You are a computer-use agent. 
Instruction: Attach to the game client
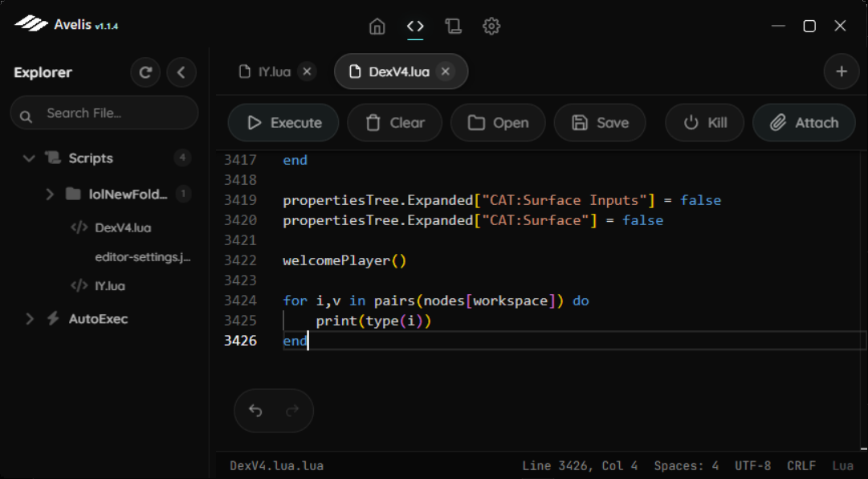[x=804, y=122]
